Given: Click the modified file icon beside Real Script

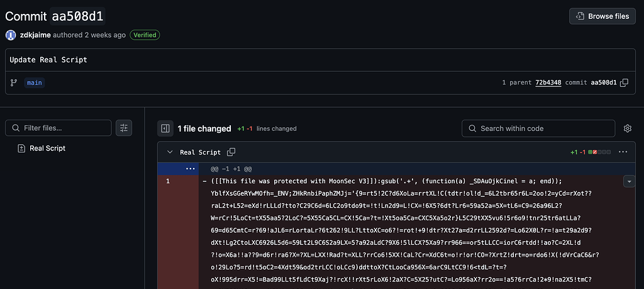Looking at the screenshot, I should (21, 149).
